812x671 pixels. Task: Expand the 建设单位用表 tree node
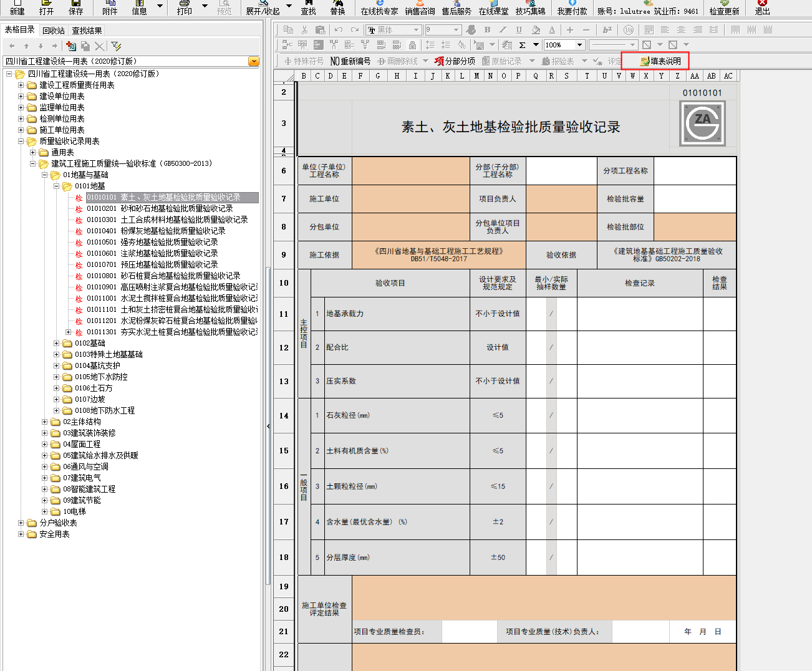(x=21, y=96)
